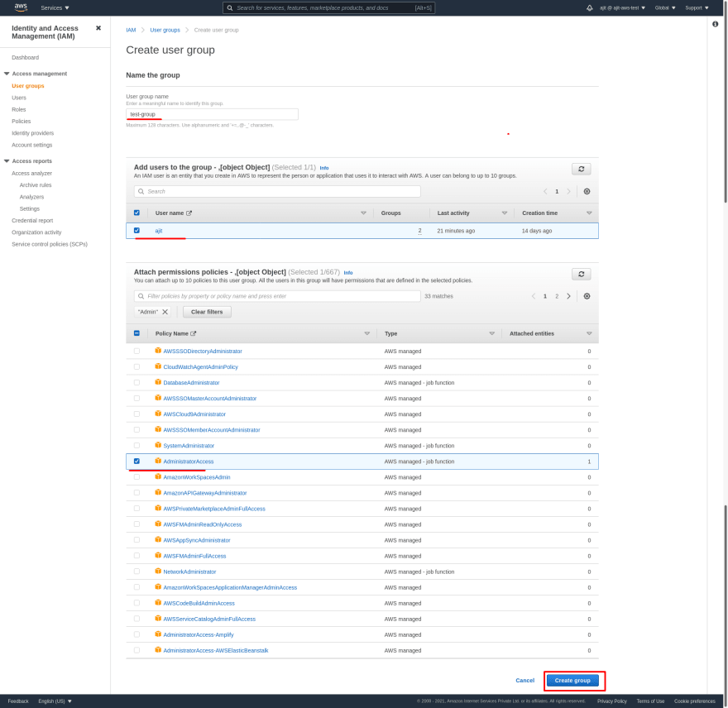Open the Global region dropdown
728x708 pixels.
(x=665, y=8)
